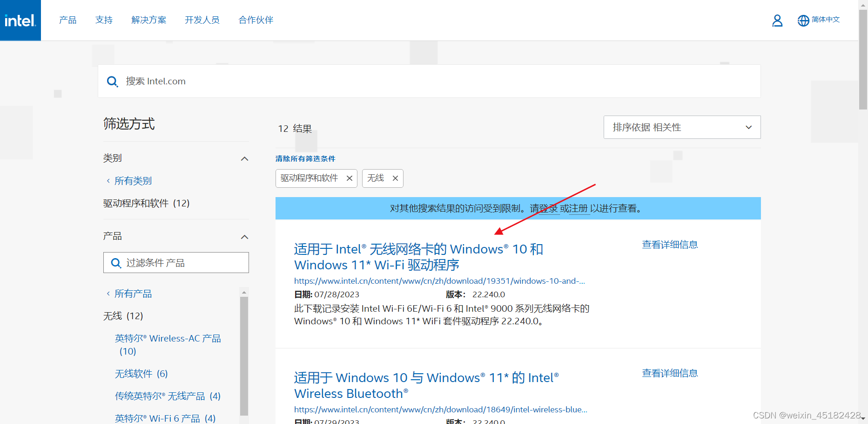Select 驱动程序和软件 (12) category
This screenshot has width=868, height=424.
[x=146, y=203]
